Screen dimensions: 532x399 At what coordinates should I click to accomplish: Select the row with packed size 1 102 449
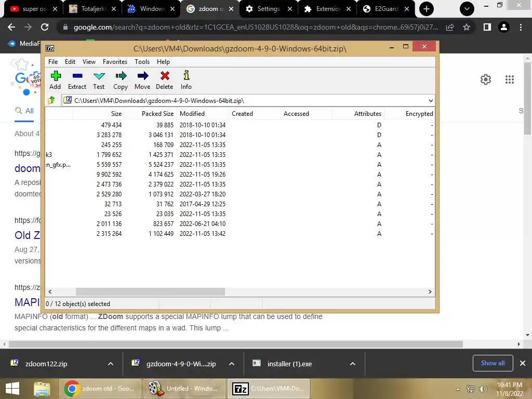(240, 233)
